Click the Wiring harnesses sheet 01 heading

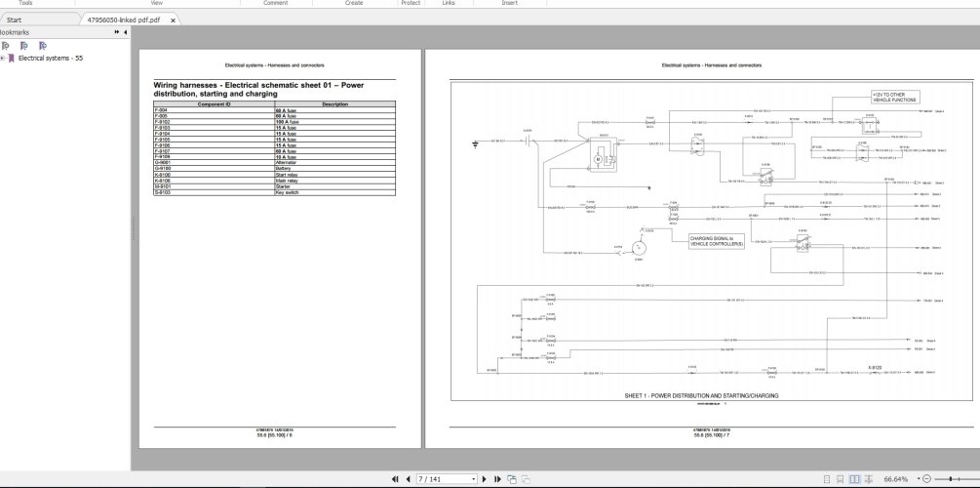[x=258, y=90]
